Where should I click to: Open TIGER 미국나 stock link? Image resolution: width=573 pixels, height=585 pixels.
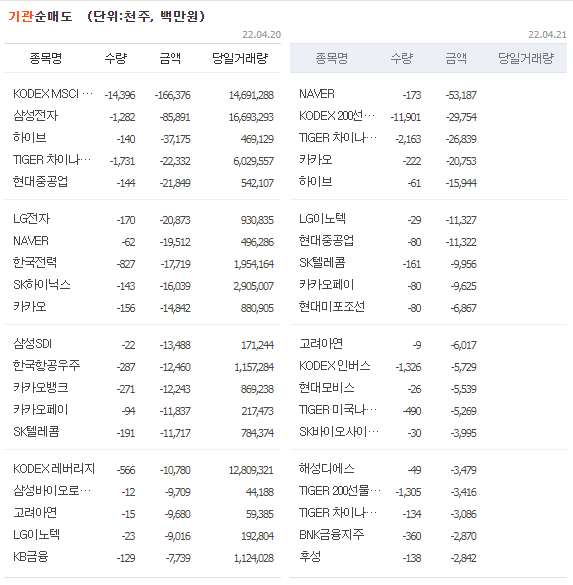[x=338, y=410]
